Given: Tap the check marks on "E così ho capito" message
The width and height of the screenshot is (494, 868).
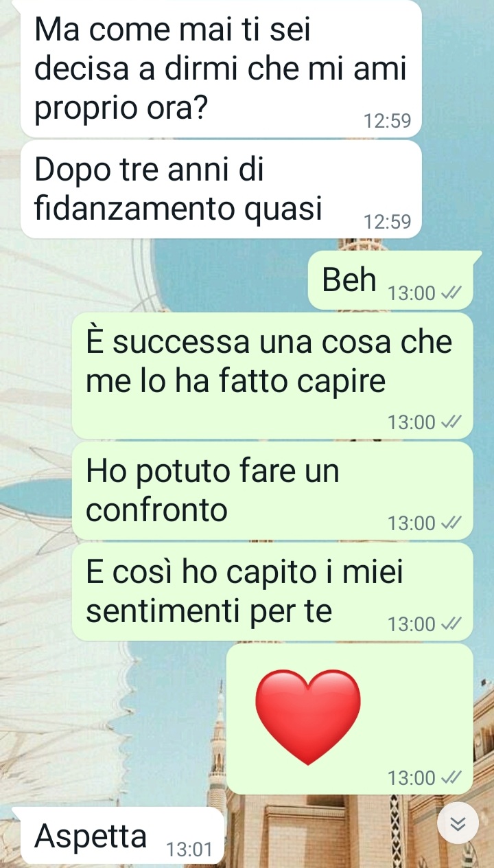Looking at the screenshot, I should click(x=450, y=624).
